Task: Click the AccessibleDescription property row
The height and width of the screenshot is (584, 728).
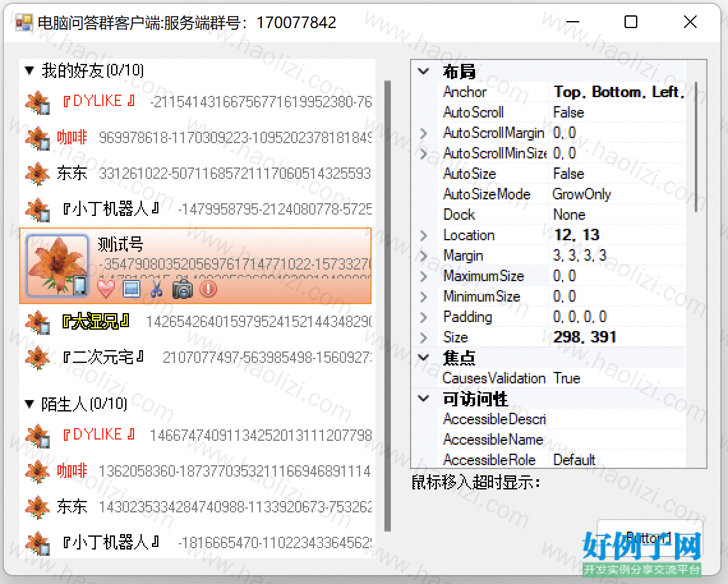Action: (x=562, y=419)
